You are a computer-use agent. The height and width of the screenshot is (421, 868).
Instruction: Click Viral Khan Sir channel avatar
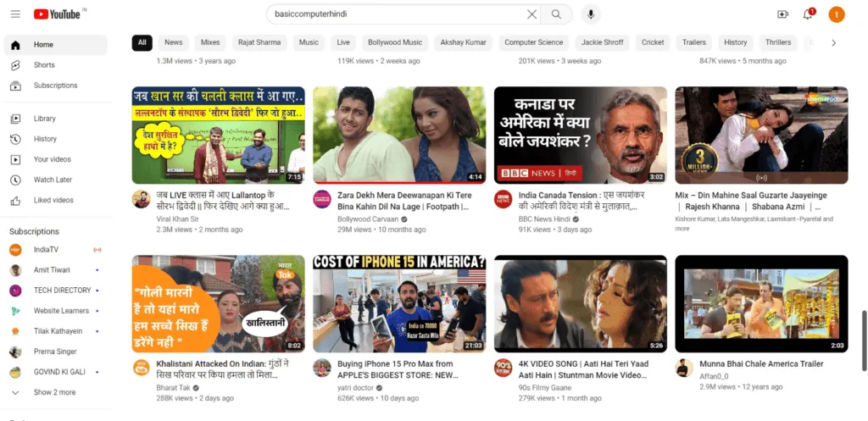tap(142, 199)
